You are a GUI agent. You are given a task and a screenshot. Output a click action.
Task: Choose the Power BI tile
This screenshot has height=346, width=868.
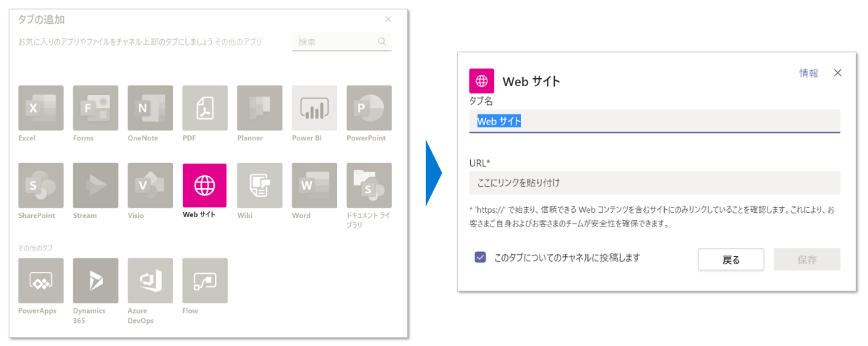pos(315,108)
